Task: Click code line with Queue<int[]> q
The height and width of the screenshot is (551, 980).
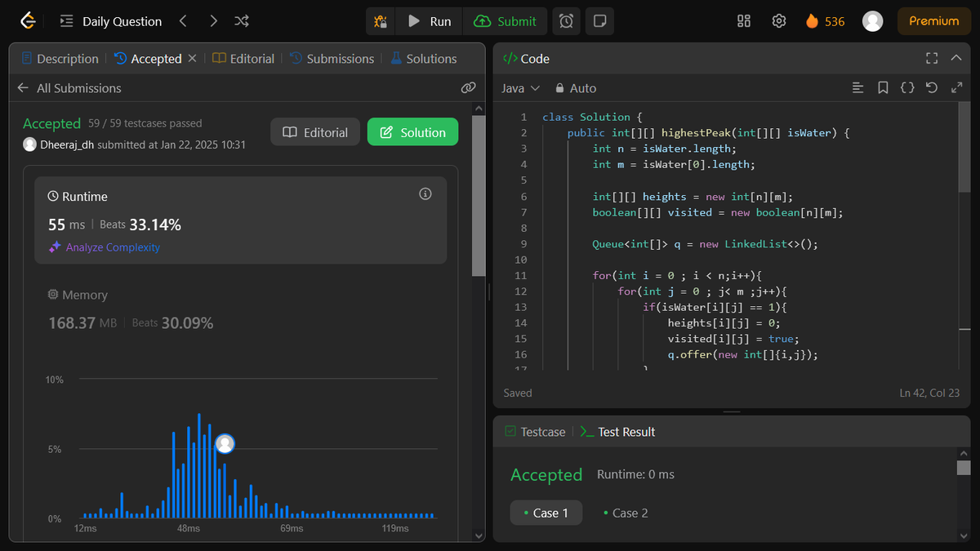Action: tap(705, 244)
